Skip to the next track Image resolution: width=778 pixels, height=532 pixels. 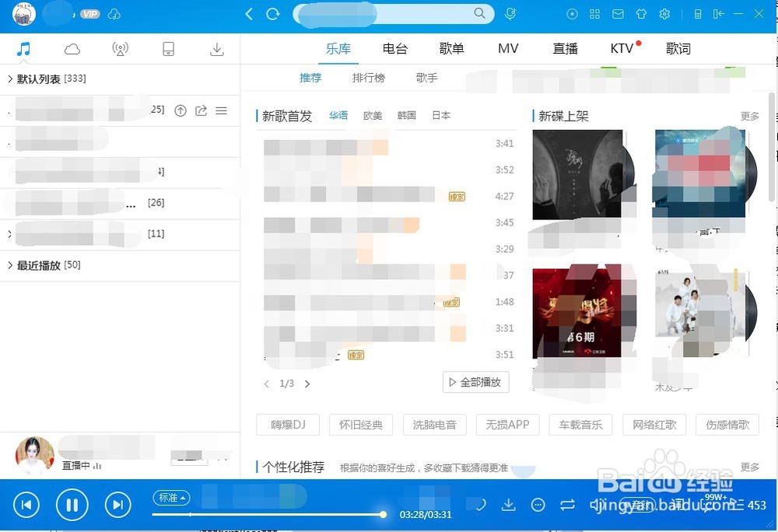coord(118,505)
